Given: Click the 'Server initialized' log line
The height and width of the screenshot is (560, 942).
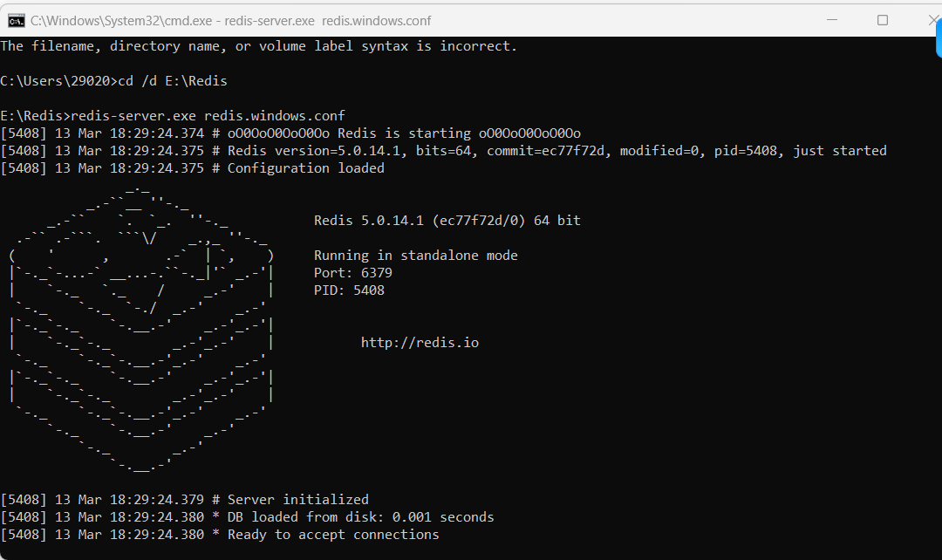Looking at the screenshot, I should coord(184,500).
